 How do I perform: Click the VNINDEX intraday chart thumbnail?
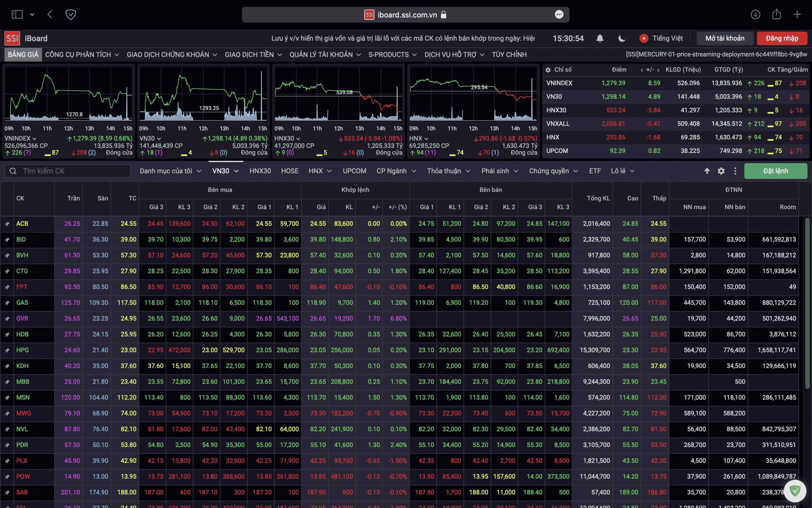pos(68,94)
